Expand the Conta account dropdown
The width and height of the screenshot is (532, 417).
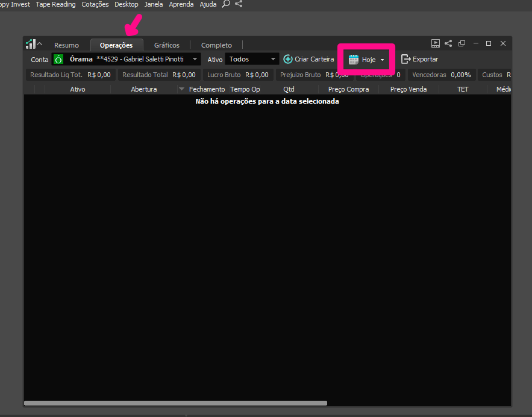195,59
